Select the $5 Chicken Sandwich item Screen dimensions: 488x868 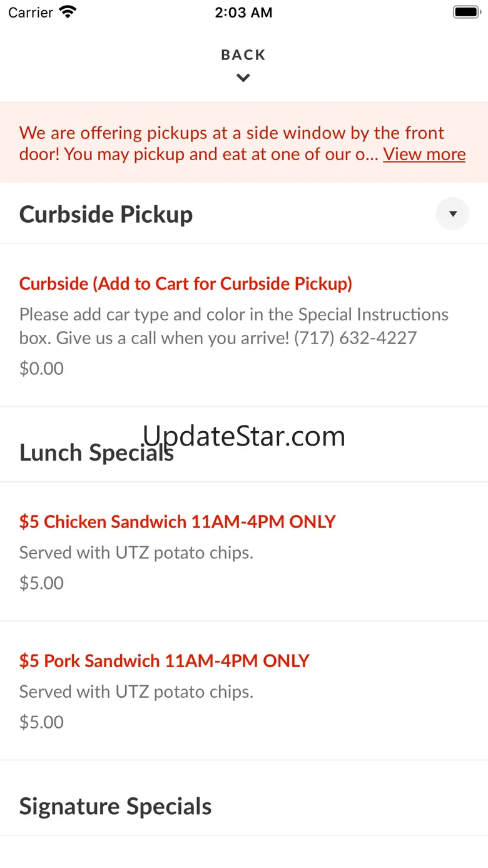click(x=178, y=522)
